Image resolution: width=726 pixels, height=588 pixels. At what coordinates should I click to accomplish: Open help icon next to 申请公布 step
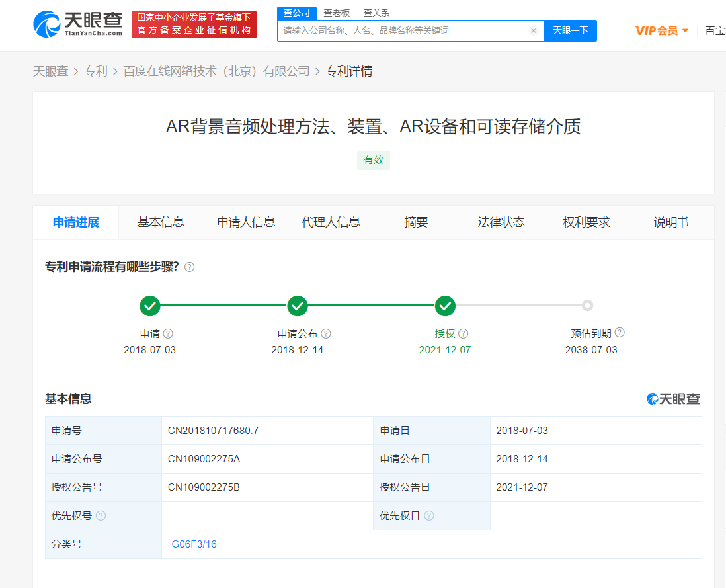point(326,334)
